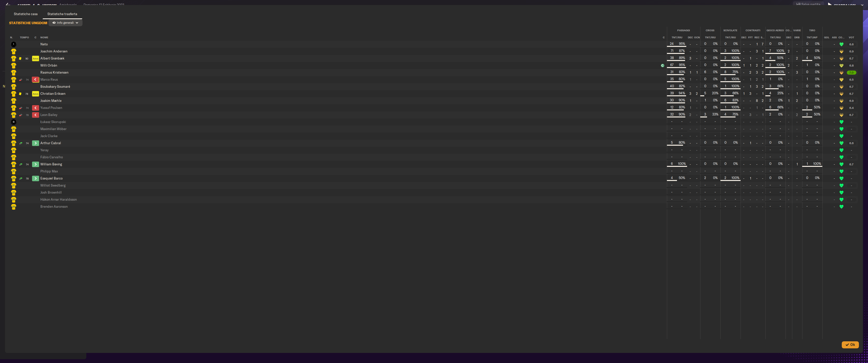Open Joachim Andersen player link
The height and width of the screenshot is (363, 868).
pos(54,51)
